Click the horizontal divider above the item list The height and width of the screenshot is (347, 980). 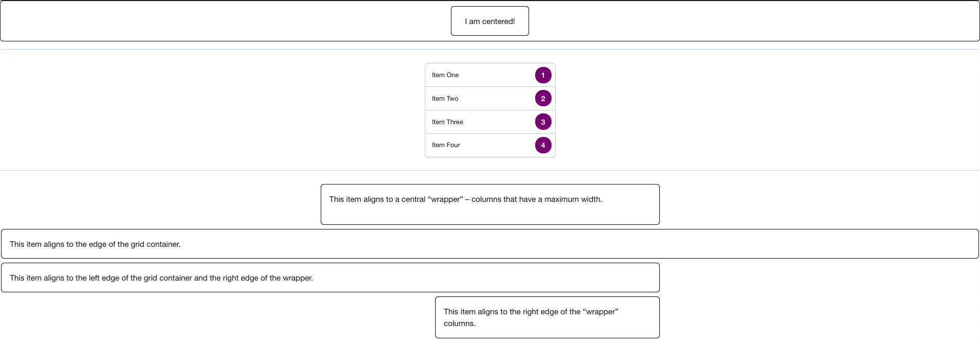coord(490,50)
